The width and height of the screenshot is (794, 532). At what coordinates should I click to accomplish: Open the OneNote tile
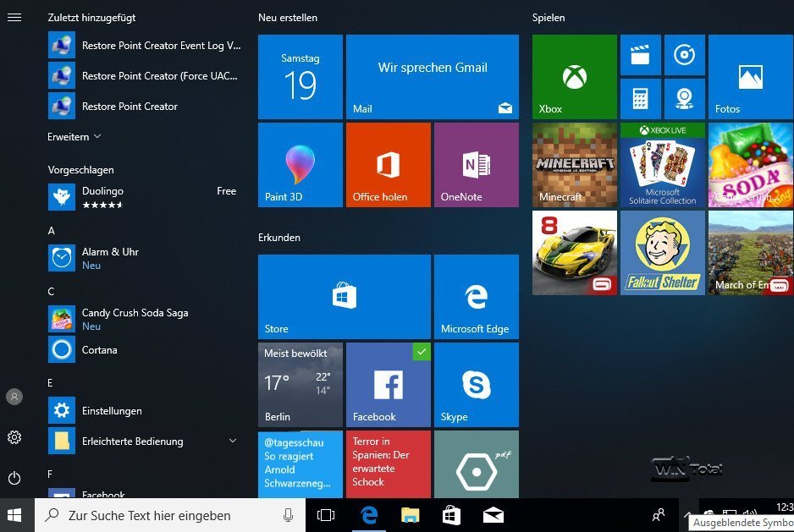point(477,165)
